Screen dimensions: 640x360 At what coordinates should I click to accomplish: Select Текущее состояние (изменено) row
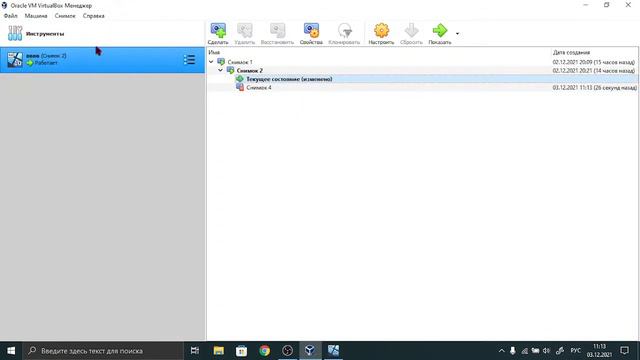coord(422,79)
